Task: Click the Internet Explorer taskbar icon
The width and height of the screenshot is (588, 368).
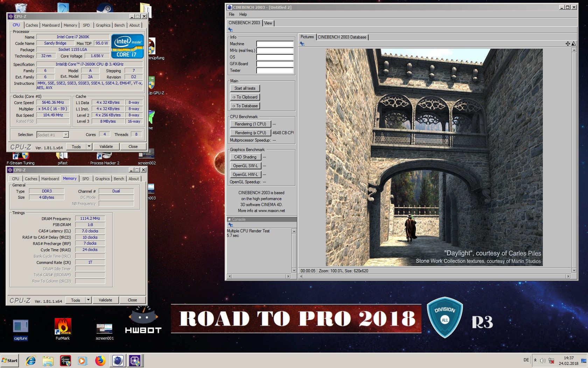Action: [31, 360]
